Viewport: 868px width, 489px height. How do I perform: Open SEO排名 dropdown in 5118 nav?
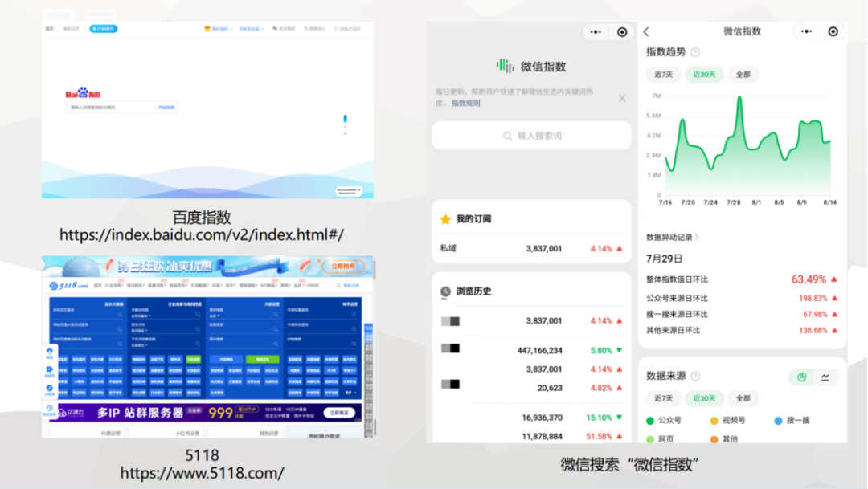point(135,285)
